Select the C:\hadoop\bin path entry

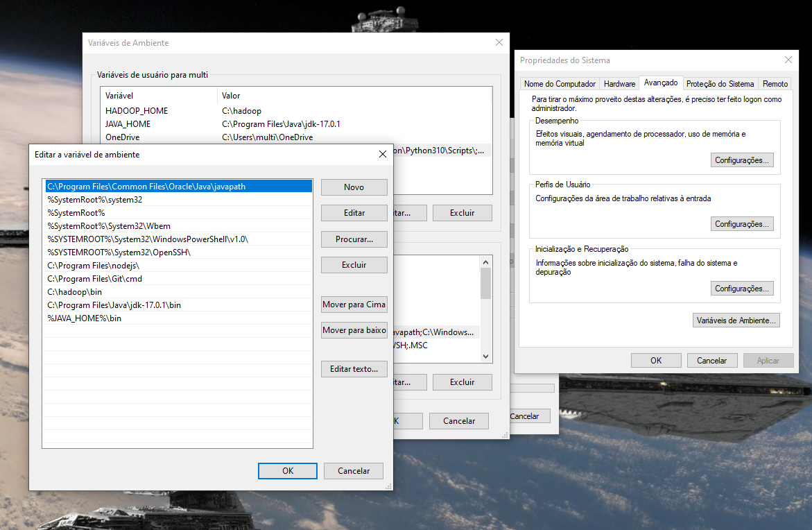click(x=179, y=291)
